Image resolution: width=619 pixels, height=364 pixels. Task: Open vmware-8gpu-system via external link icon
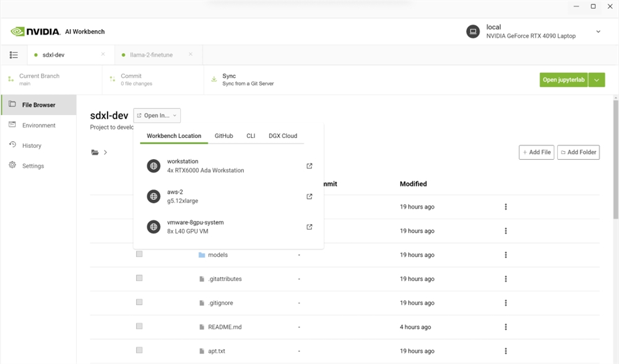[309, 227]
